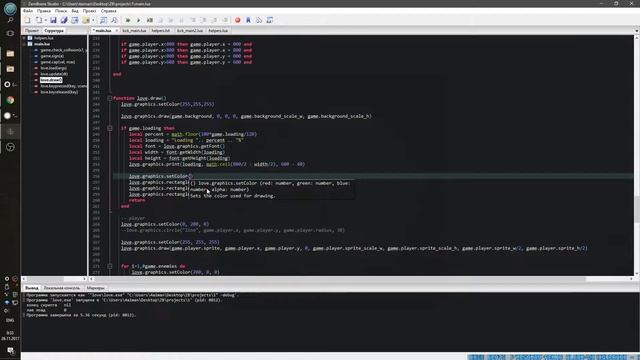Open the Action Center notification icon
The width and height of the screenshot is (640, 360).
tap(10, 351)
